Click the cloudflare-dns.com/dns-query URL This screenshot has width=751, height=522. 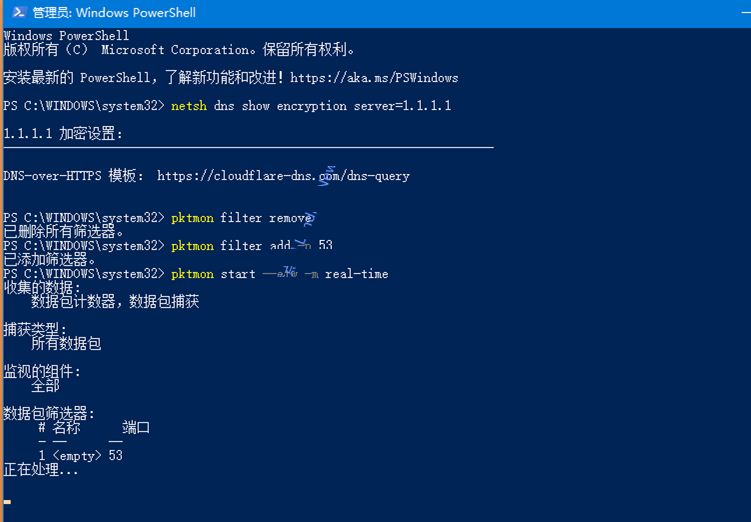(283, 176)
